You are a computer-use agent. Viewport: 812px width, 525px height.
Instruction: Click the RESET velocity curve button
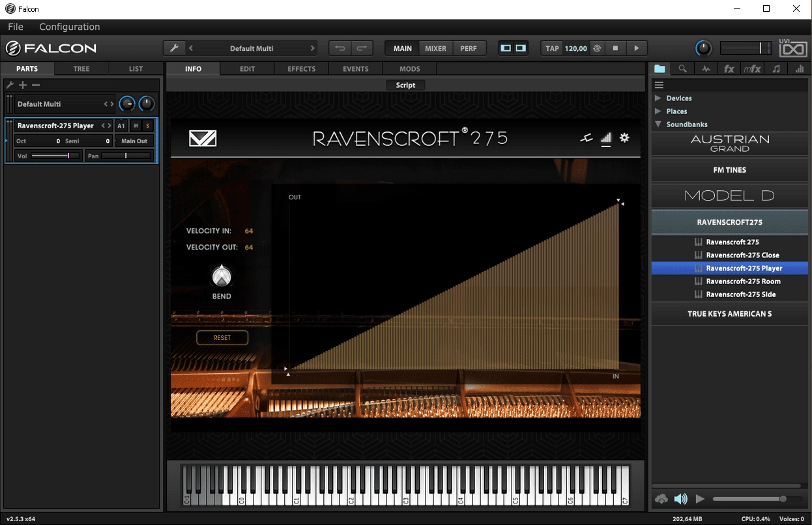pos(222,338)
